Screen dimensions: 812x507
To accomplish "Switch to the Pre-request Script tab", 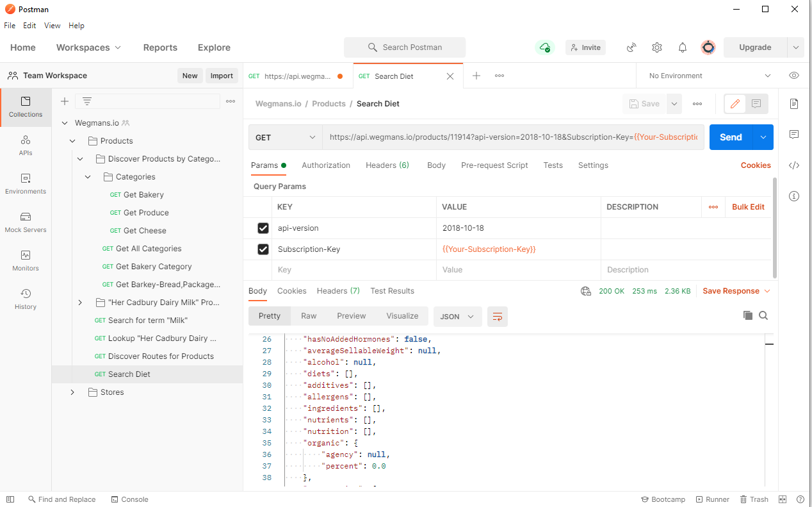I will [x=494, y=165].
